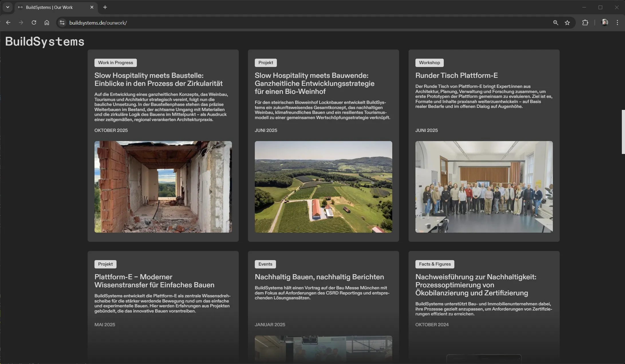Open Chrome three-dot menu
The height and width of the screenshot is (364, 625).
(617, 23)
